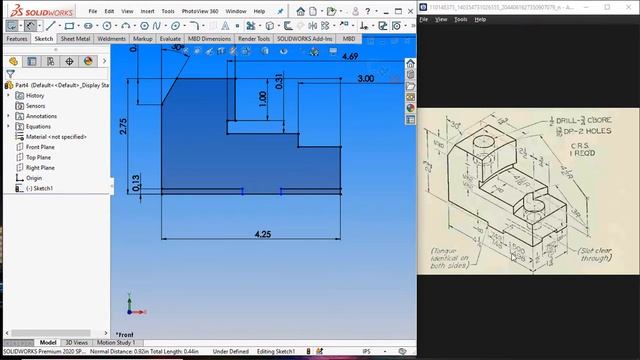Pin the SOLIDWORKS menu bar
The height and width of the screenshot is (360, 640).
(280, 11)
